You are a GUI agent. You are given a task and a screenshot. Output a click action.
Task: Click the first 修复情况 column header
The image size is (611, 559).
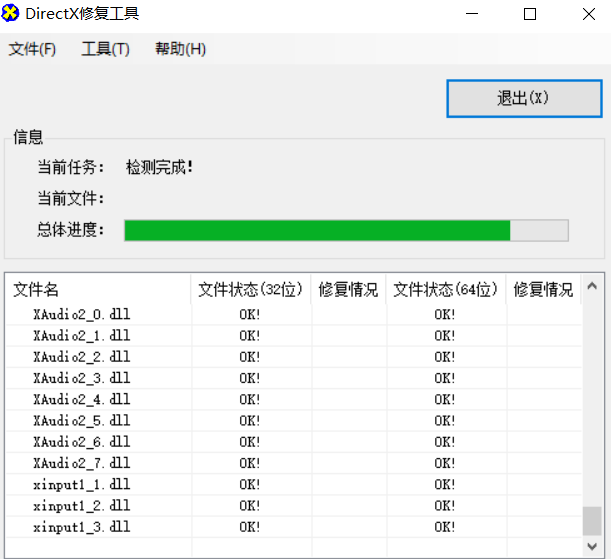pyautogui.click(x=348, y=290)
